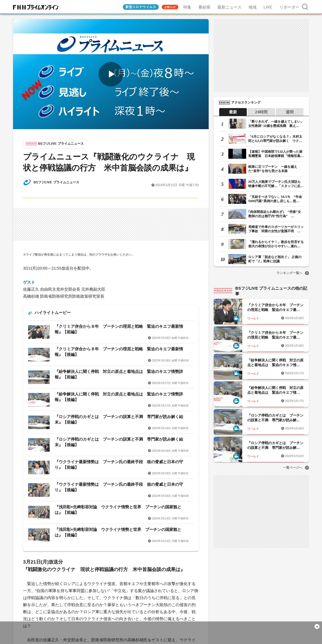Open the BSフジLIVE プライムニュース author link
Image resolution: width=322 pixels, height=644 pixels.
[x=56, y=182]
